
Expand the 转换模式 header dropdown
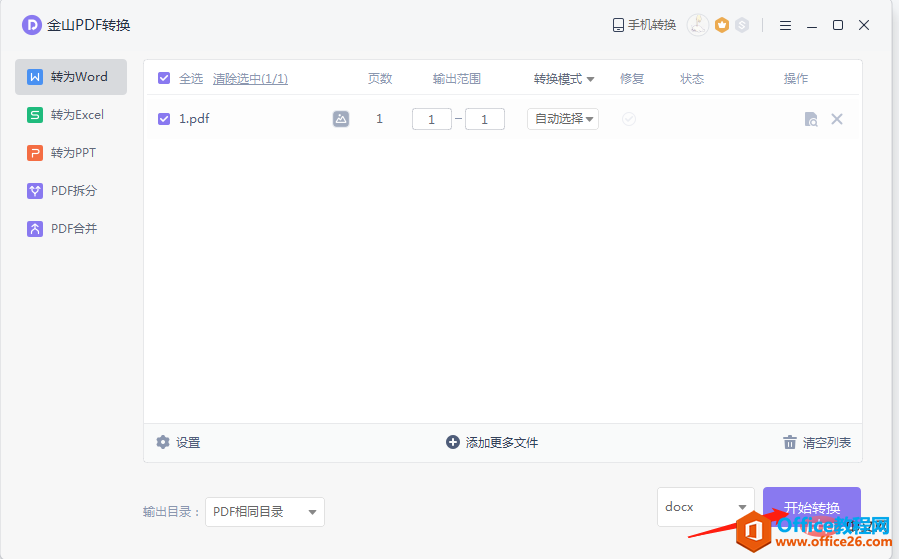[x=564, y=79]
